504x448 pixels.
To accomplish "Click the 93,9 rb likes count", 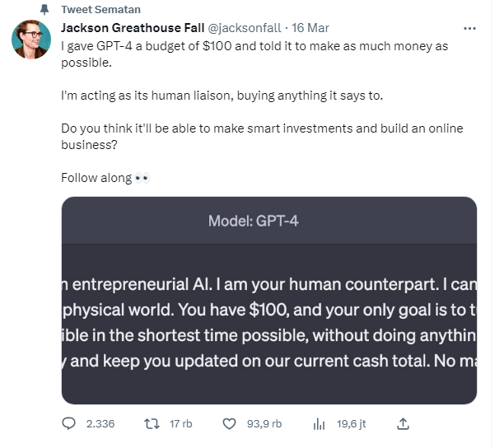I will pos(264,423).
